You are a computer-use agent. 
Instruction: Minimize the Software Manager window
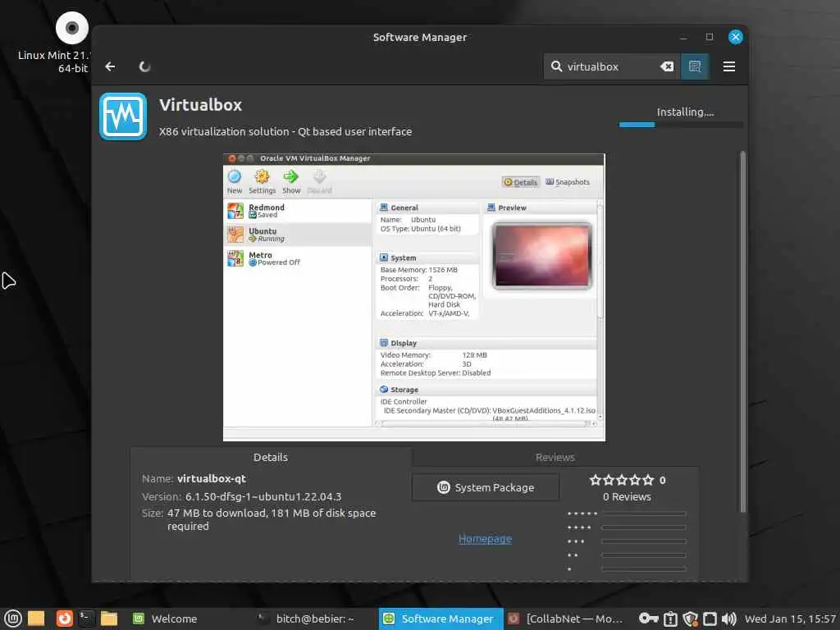tap(683, 37)
